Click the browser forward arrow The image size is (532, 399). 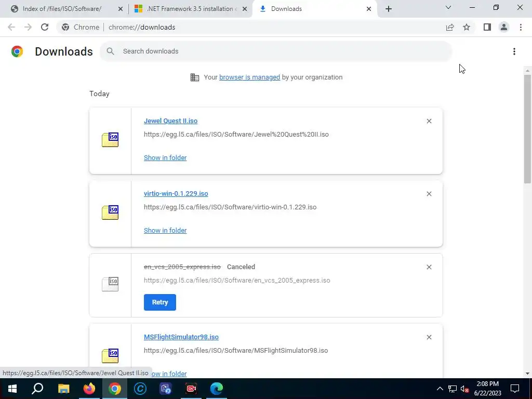pyautogui.click(x=28, y=27)
